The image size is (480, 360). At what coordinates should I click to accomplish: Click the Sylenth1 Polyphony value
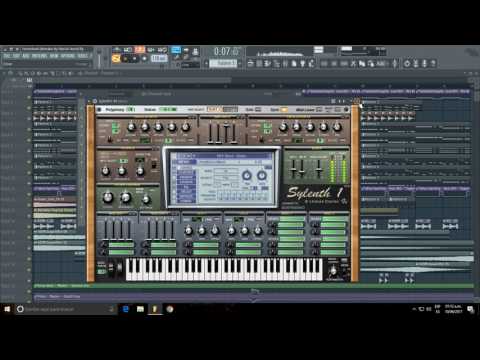coord(130,109)
